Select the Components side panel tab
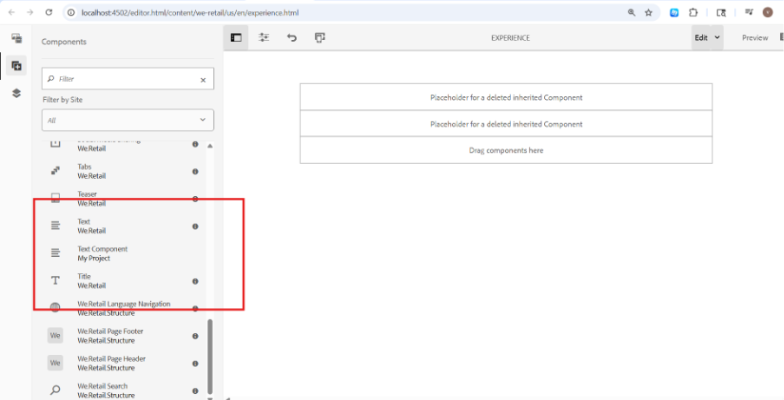Screen dimensions: 784x400 [x=16, y=66]
